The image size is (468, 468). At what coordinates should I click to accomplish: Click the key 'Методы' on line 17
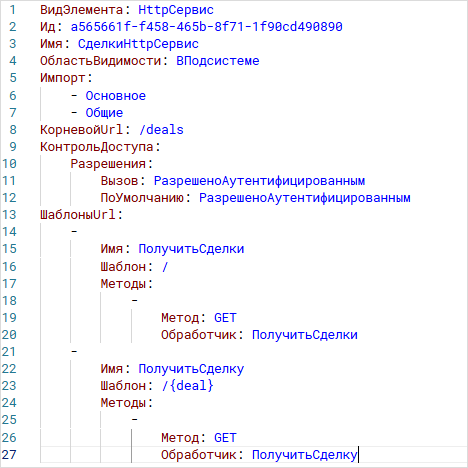click(123, 284)
